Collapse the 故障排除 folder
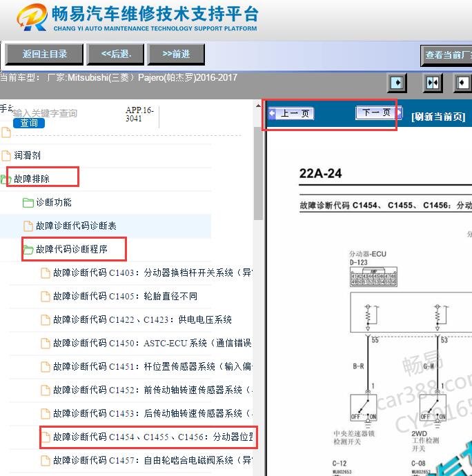Image resolution: width=472 pixels, height=476 pixels. coord(32,179)
